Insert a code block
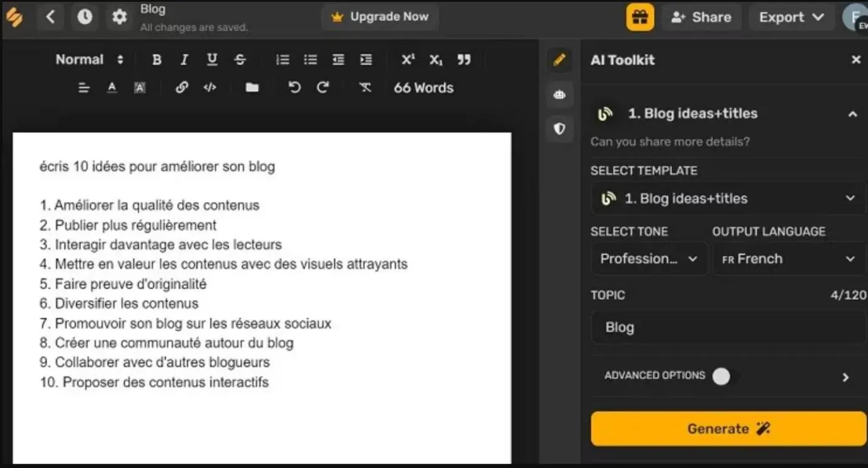Screen dimensions: 868x468 point(210,87)
